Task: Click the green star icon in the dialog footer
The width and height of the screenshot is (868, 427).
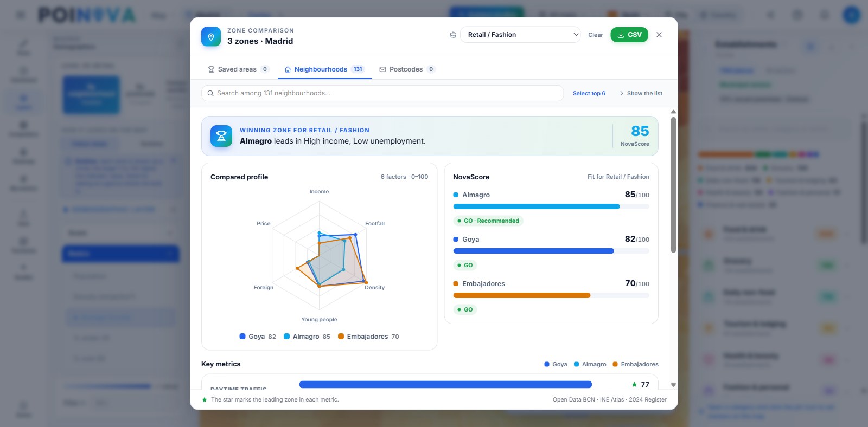Action: (x=205, y=400)
